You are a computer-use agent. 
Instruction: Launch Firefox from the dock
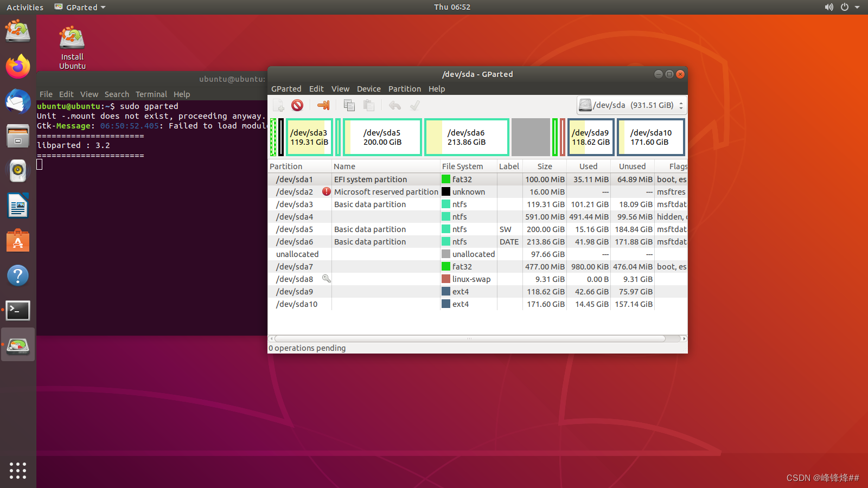point(18,66)
